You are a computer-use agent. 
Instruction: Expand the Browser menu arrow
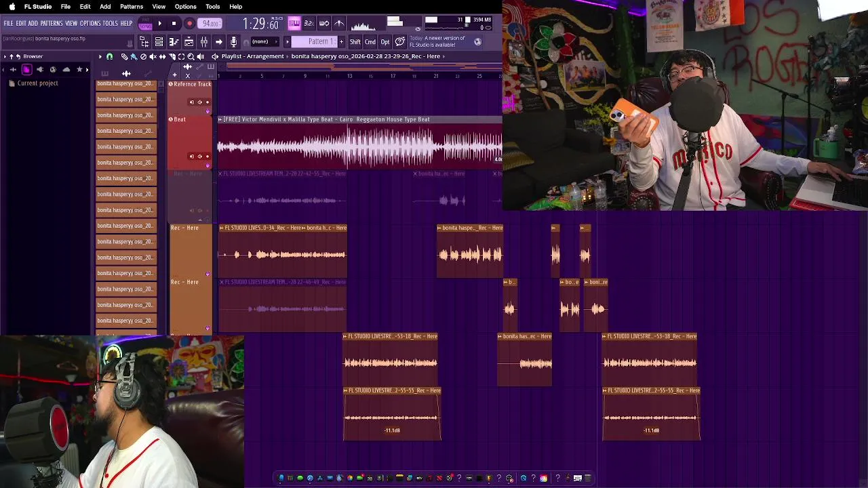(x=4, y=56)
